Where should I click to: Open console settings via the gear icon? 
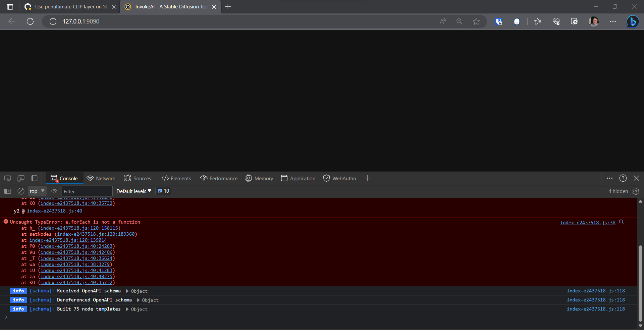coord(636,191)
